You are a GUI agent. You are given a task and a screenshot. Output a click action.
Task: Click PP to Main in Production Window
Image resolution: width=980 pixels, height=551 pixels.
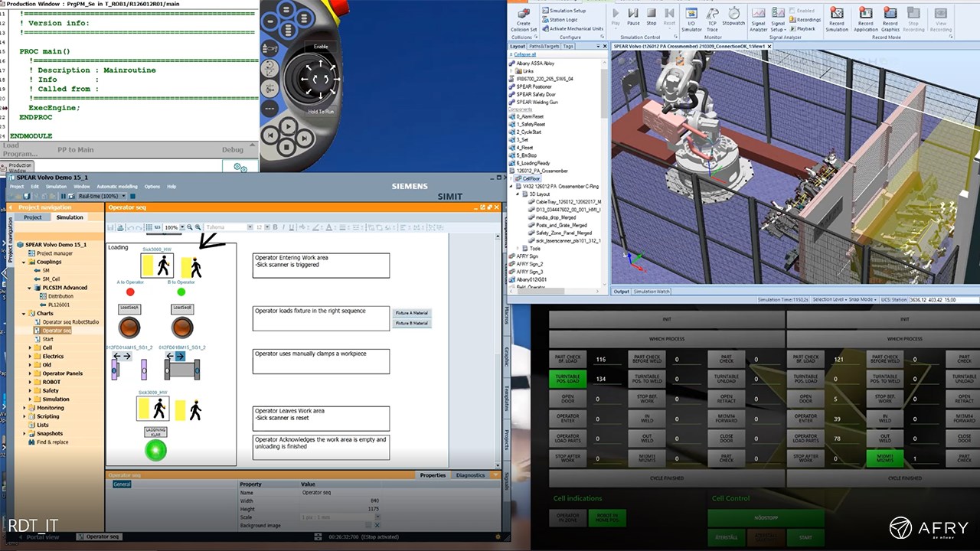tap(76, 150)
